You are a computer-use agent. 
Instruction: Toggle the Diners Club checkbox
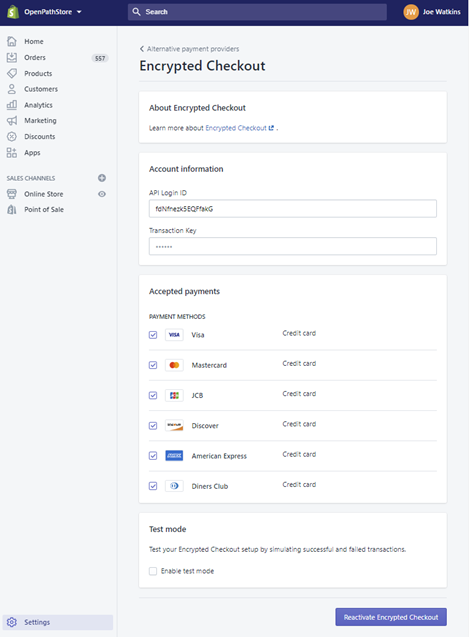(153, 486)
